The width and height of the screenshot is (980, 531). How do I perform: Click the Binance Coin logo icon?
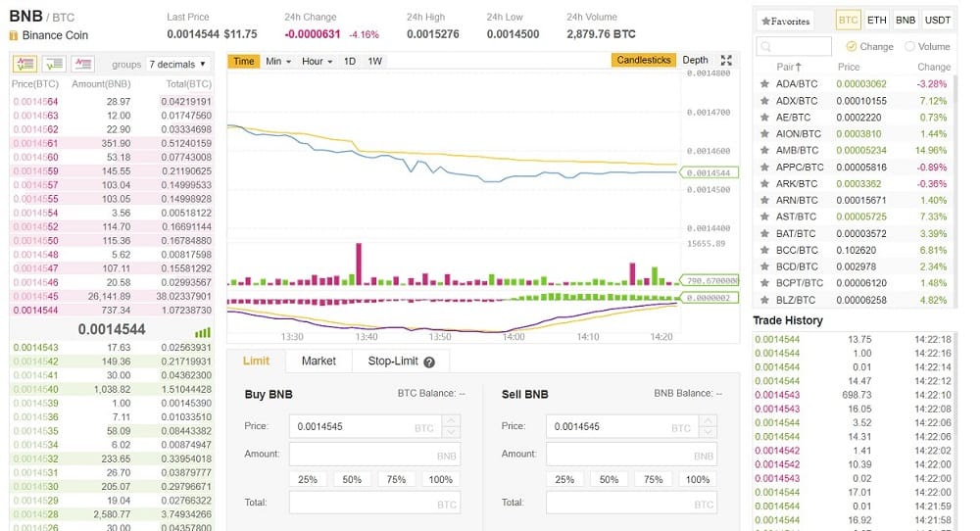click(13, 35)
